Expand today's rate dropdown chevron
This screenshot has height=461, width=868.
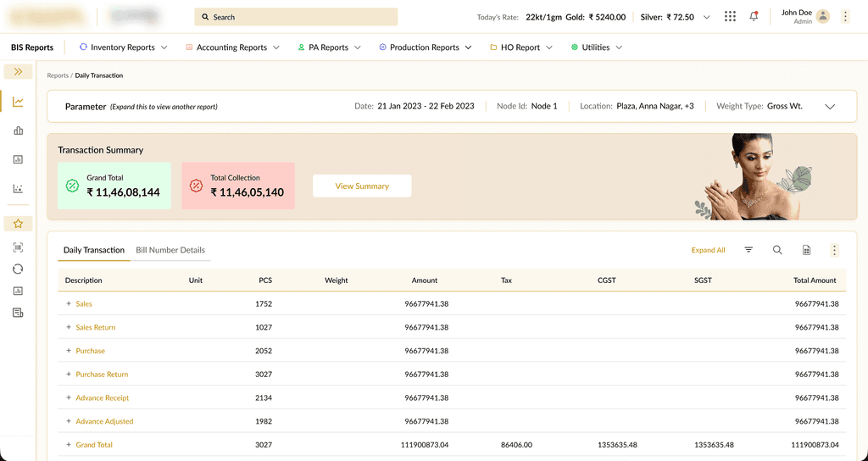[706, 17]
